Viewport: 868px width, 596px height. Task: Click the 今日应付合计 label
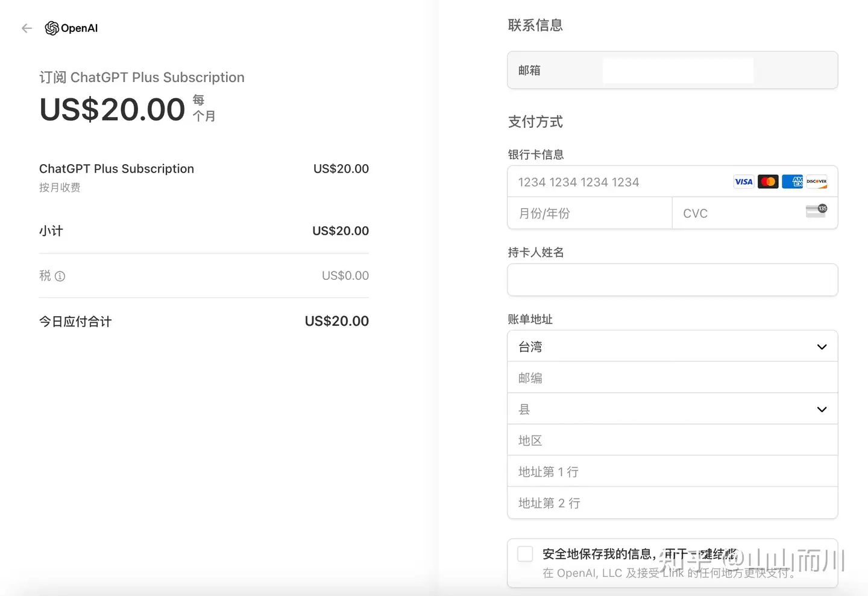click(x=75, y=322)
